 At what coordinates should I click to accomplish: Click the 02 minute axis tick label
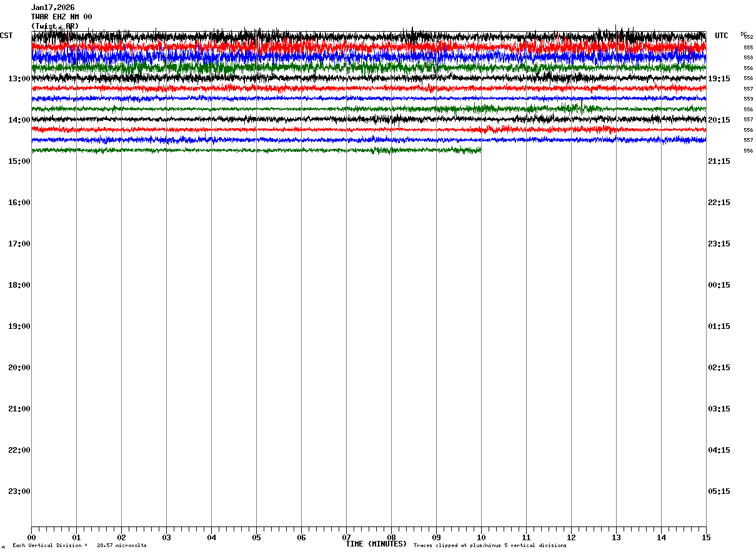(121, 538)
